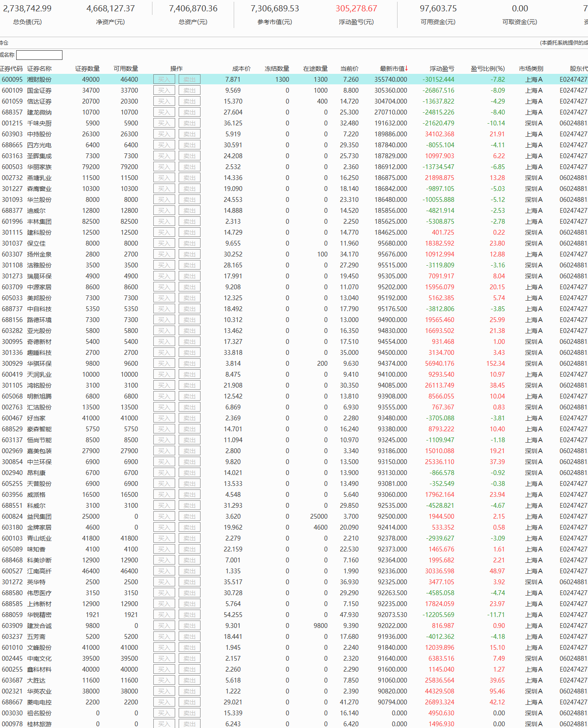Screen dimensions: 588x728
Task: Click the 可用数量 column header
Action: tap(126, 69)
